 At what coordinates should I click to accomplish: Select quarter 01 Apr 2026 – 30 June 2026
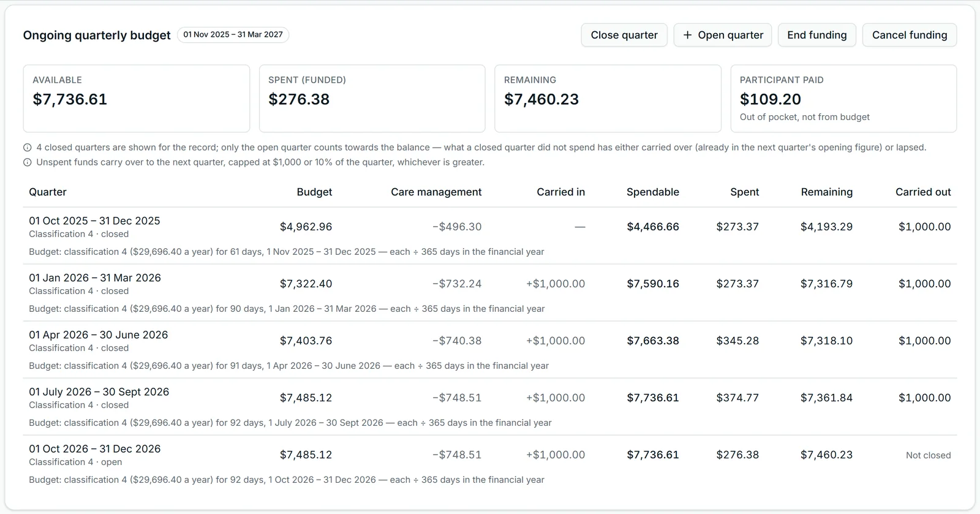(x=99, y=334)
